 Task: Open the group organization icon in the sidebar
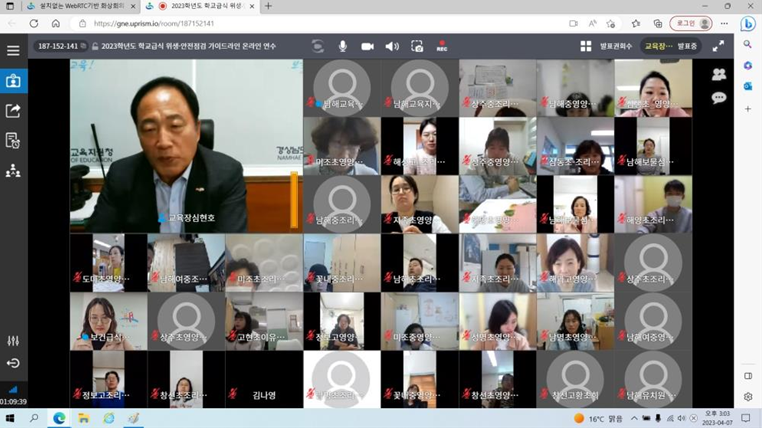pos(13,171)
